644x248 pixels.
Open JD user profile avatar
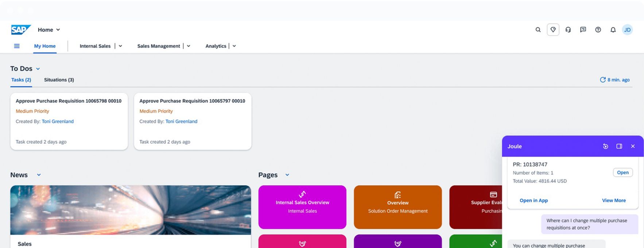(x=627, y=30)
